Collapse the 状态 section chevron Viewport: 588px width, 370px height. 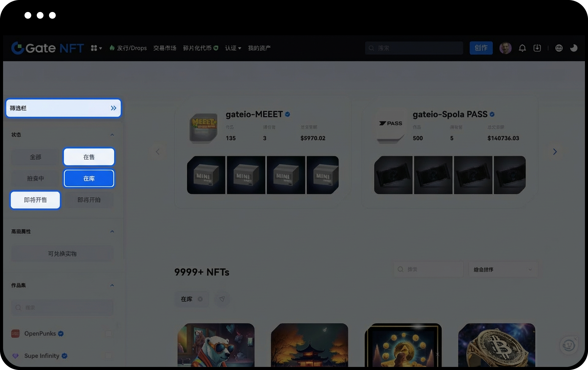click(x=112, y=135)
